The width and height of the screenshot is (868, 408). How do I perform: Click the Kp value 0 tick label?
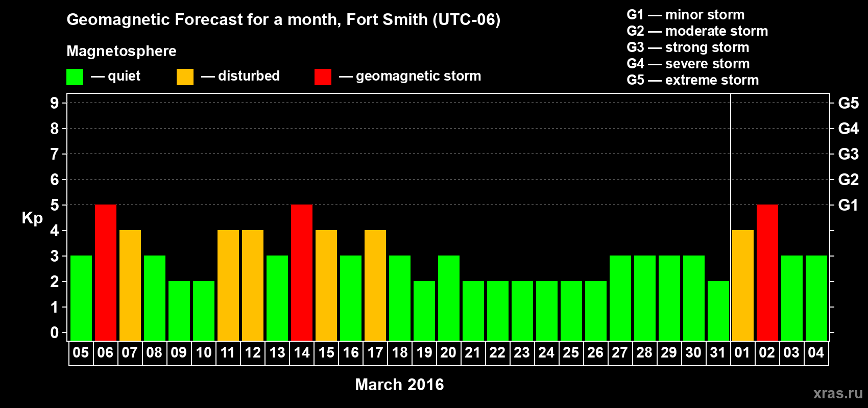tap(55, 333)
